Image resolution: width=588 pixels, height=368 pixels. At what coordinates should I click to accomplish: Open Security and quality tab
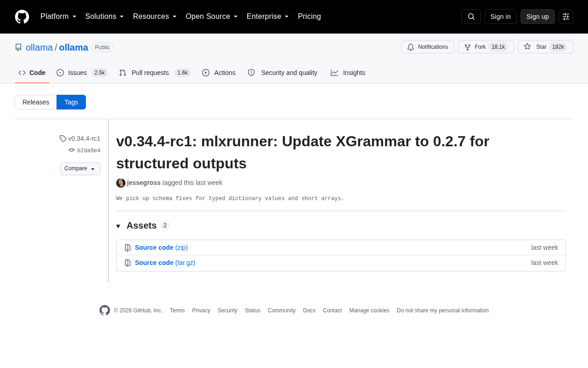[283, 73]
